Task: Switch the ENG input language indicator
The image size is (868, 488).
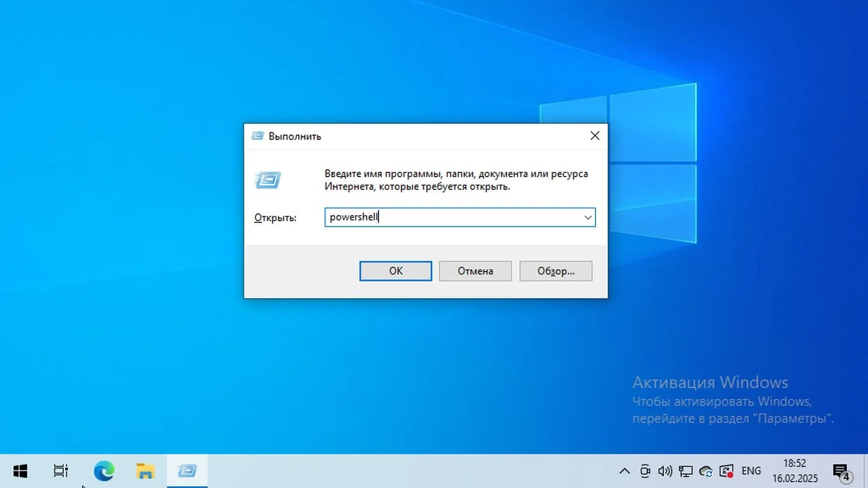Action: click(x=751, y=471)
